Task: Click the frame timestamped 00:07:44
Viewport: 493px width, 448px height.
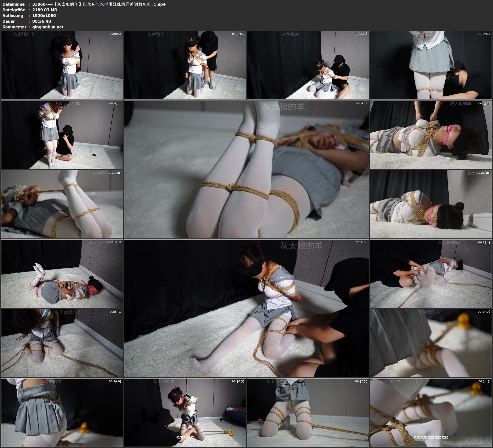Action: [x=431, y=65]
